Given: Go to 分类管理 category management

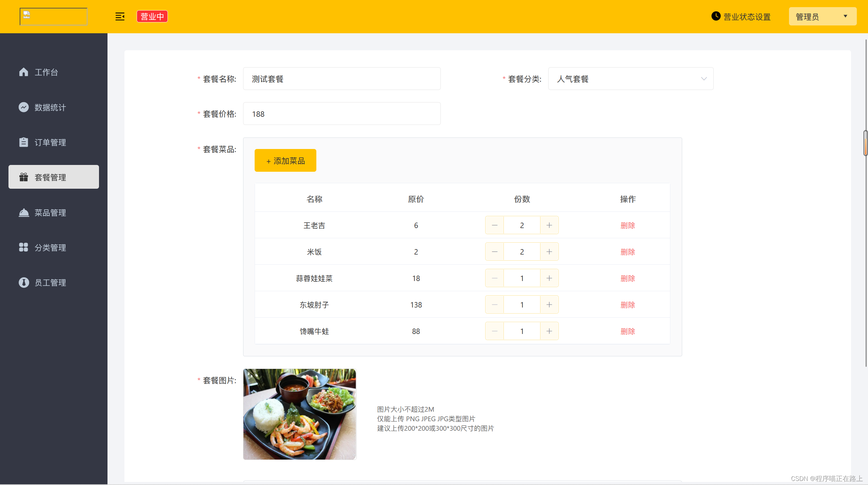Looking at the screenshot, I should coord(50,247).
